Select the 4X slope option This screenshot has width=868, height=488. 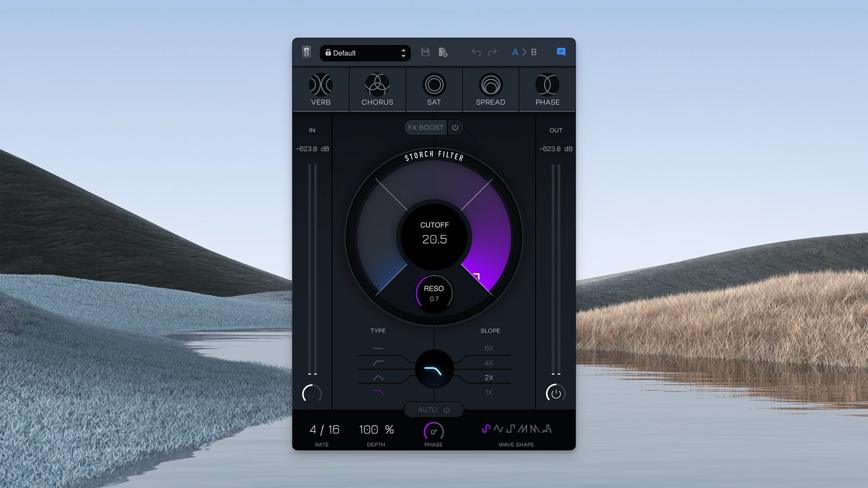(488, 363)
